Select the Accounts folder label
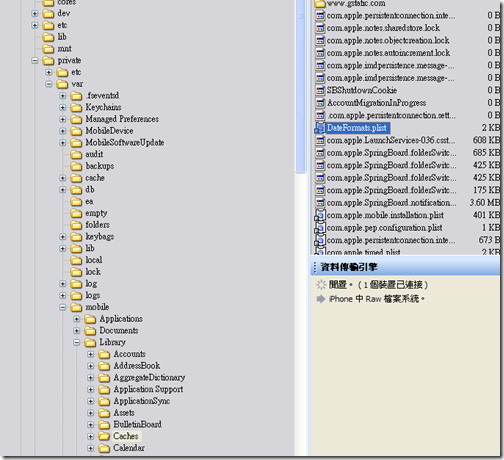Screen dimensions: 504x460 coord(129,354)
